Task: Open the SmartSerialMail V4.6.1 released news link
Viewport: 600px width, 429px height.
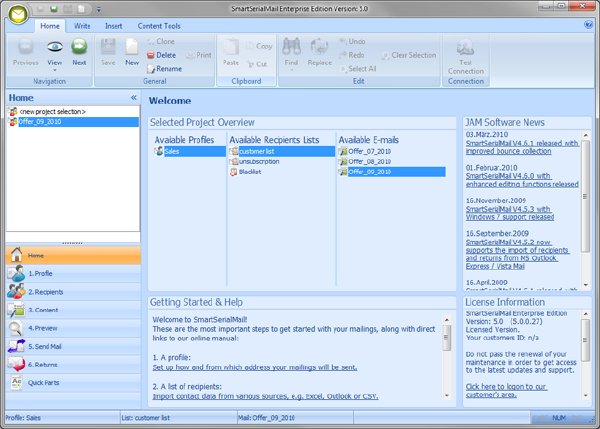Action: click(522, 147)
